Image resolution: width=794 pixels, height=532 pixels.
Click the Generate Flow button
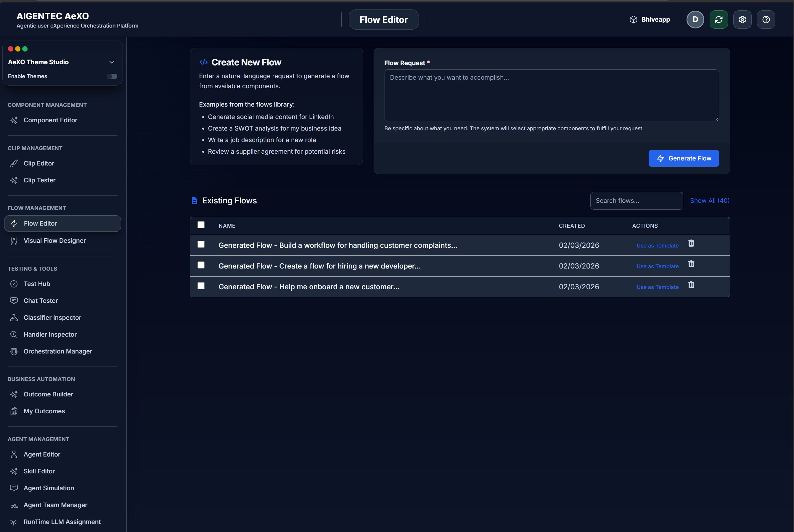[683, 158]
